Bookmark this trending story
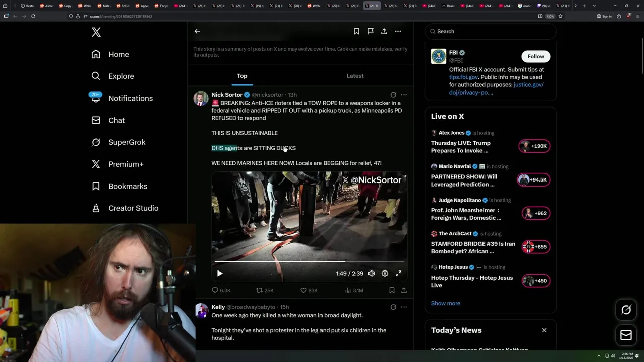 pos(356,31)
